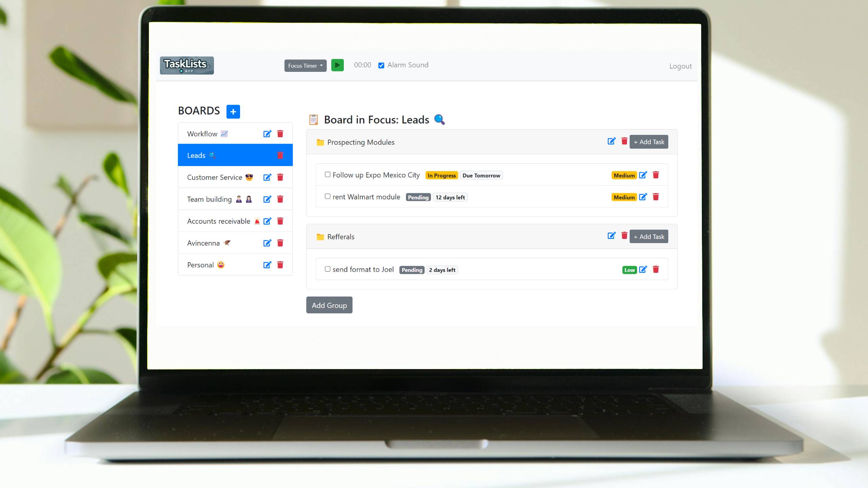868x488 pixels.
Task: Click the delete icon for Refferals group
Action: pos(624,236)
